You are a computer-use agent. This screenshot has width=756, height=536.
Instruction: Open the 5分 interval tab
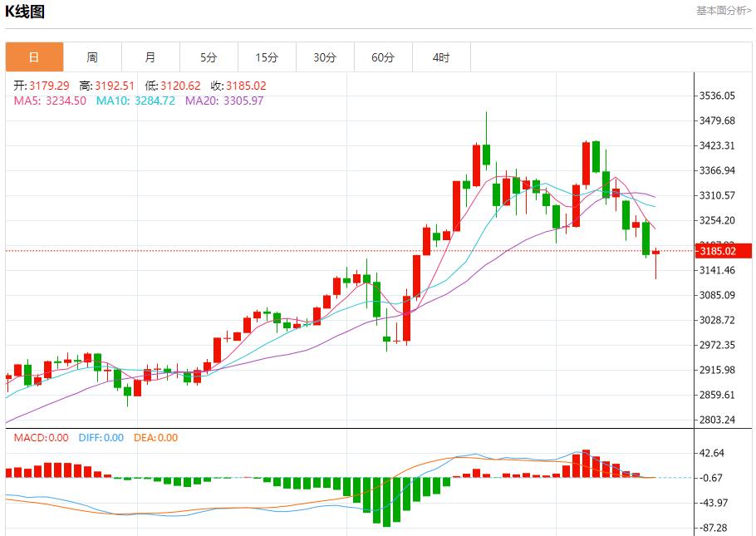tap(209, 57)
